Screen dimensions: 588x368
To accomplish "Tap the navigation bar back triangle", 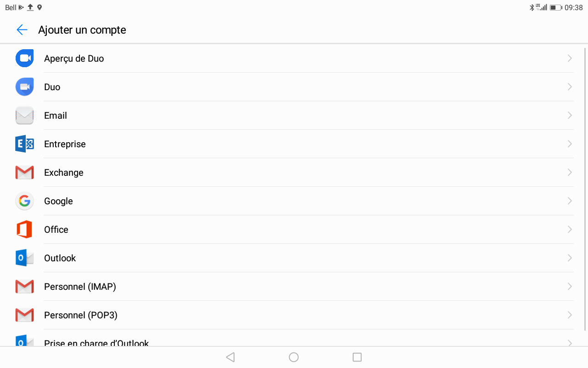I will (231, 357).
